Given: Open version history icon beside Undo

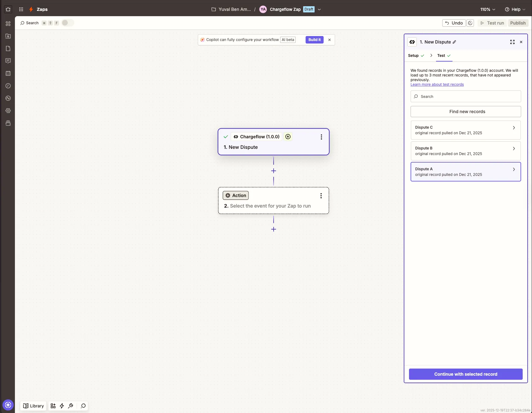Looking at the screenshot, I should click(470, 23).
